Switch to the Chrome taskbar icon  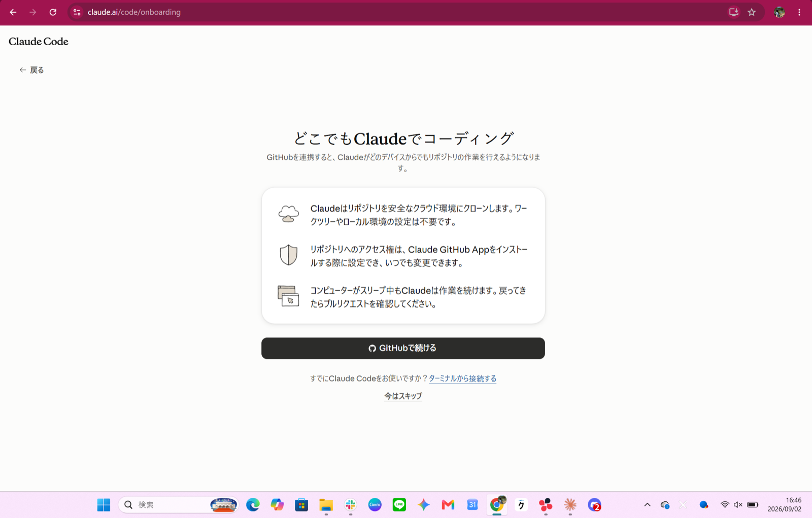coord(497,505)
